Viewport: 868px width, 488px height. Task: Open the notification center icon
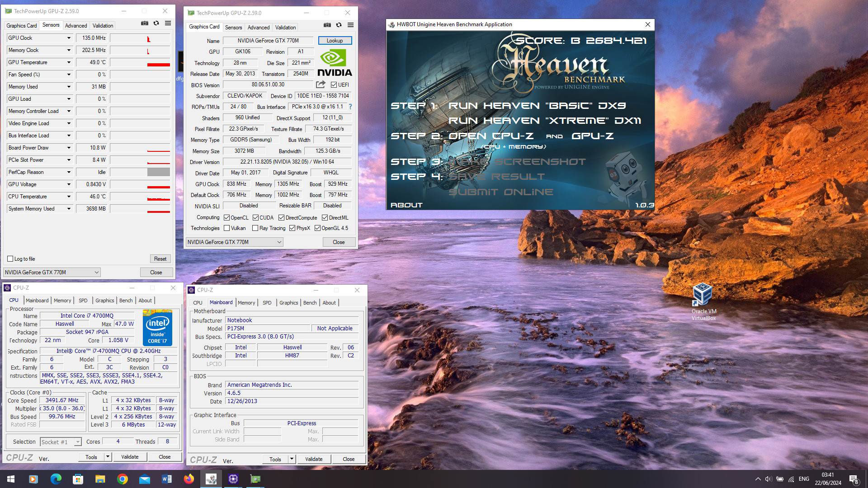coord(854,479)
